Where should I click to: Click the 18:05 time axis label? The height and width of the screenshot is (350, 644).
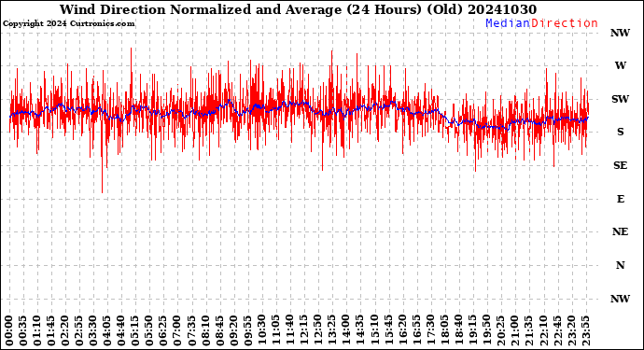444,331
